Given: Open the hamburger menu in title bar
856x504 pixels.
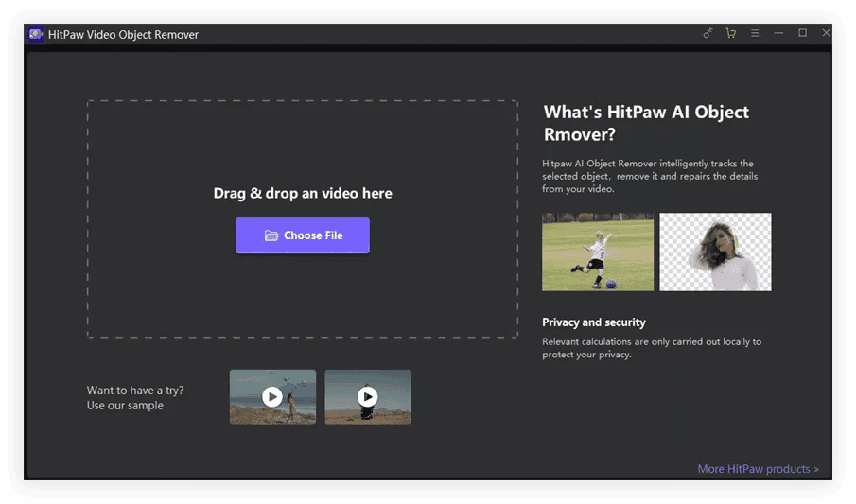Looking at the screenshot, I should (755, 33).
